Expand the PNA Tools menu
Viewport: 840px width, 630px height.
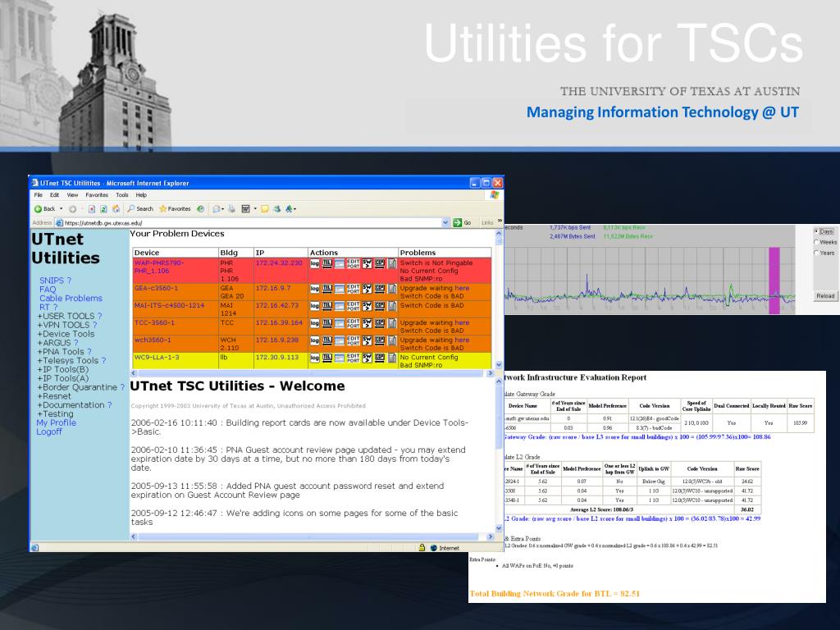(61, 352)
